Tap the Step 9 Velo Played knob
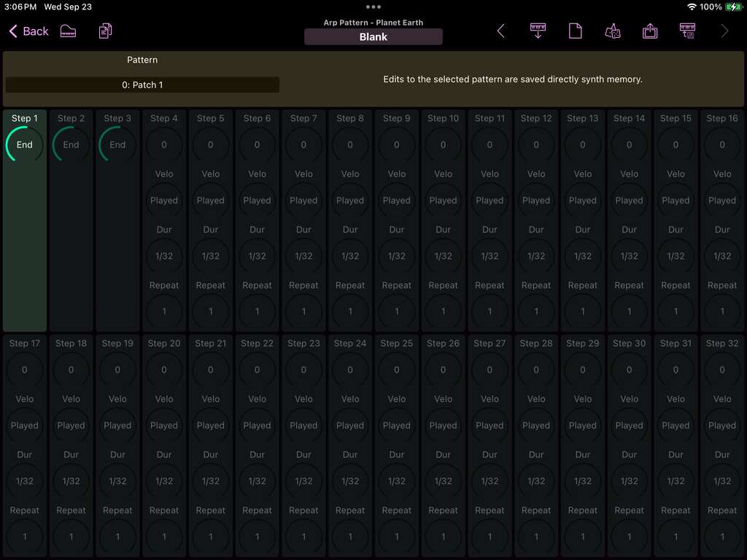 point(396,201)
